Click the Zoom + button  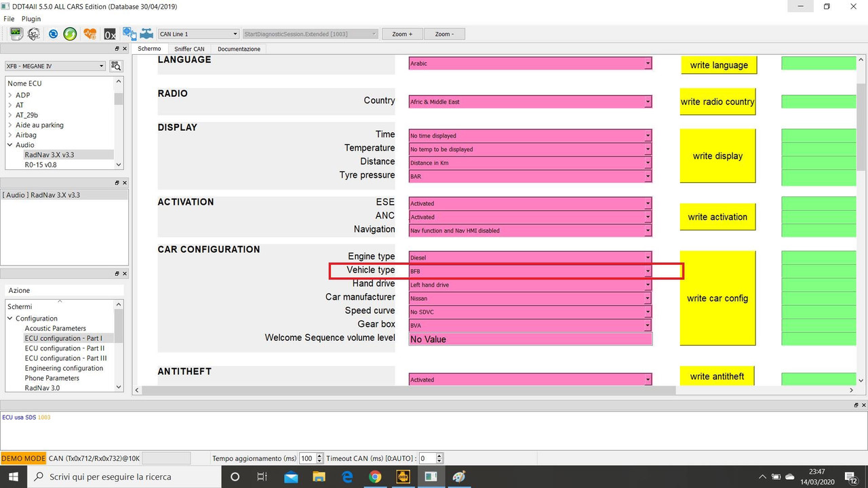[402, 34]
